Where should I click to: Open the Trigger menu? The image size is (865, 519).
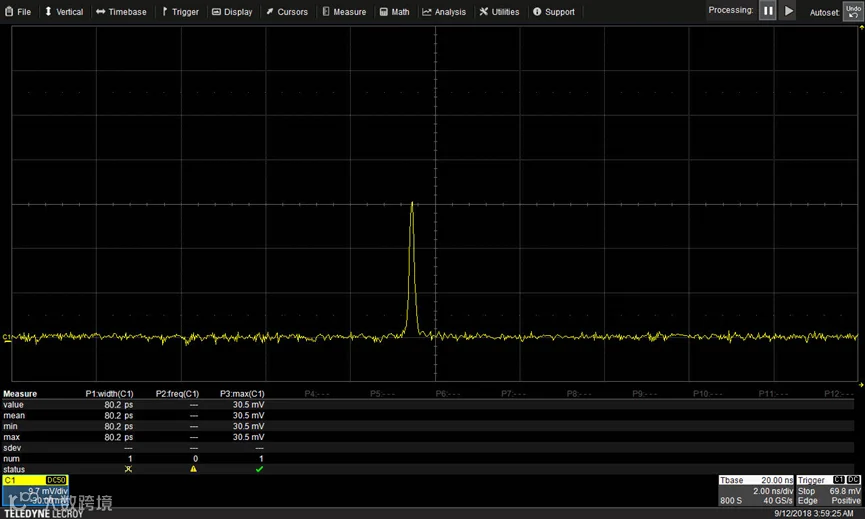pos(180,12)
